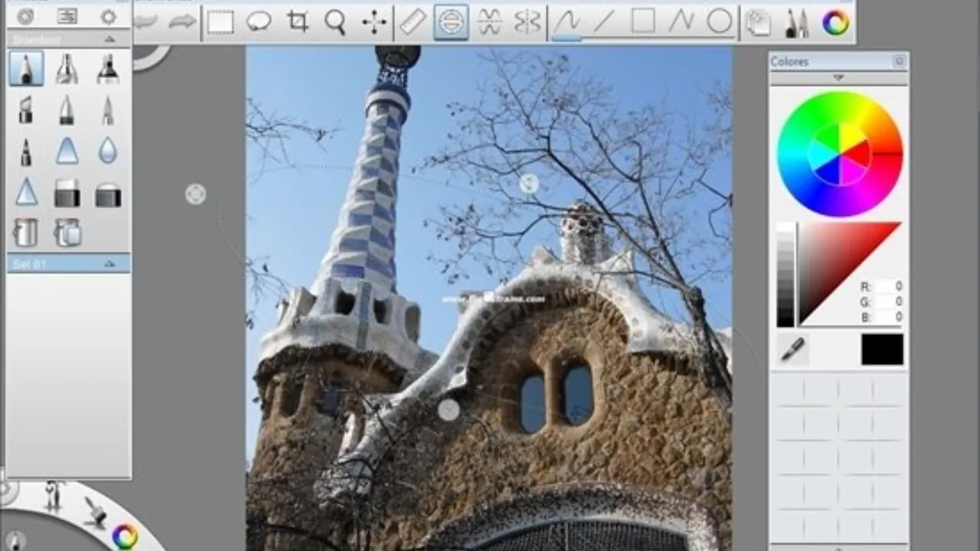Open brush palette settings gear
This screenshot has width=980, height=551.
[x=109, y=16]
